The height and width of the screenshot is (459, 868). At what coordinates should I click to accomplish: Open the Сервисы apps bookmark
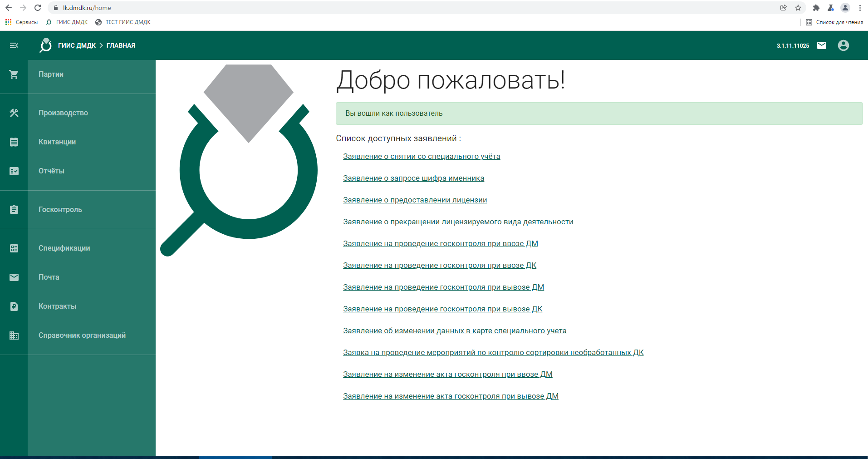pyautogui.click(x=21, y=22)
